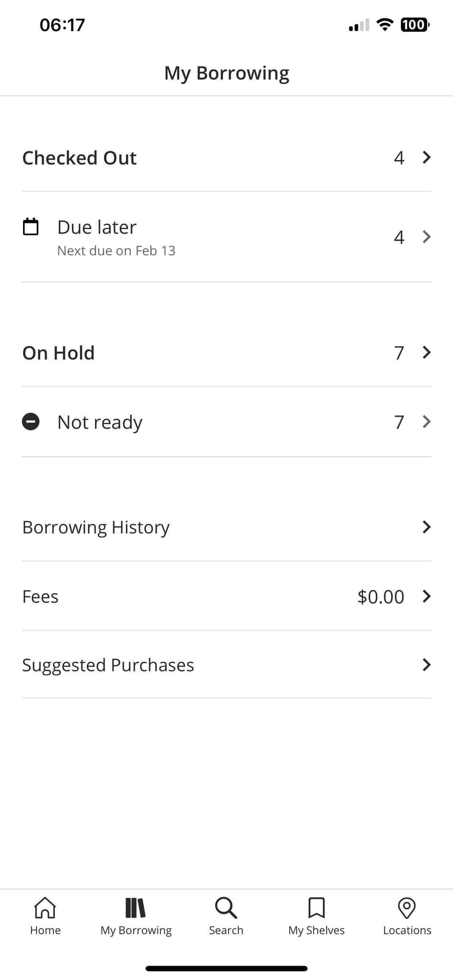
Task: Expand Checked Out using its chevron
Action: tap(426, 157)
